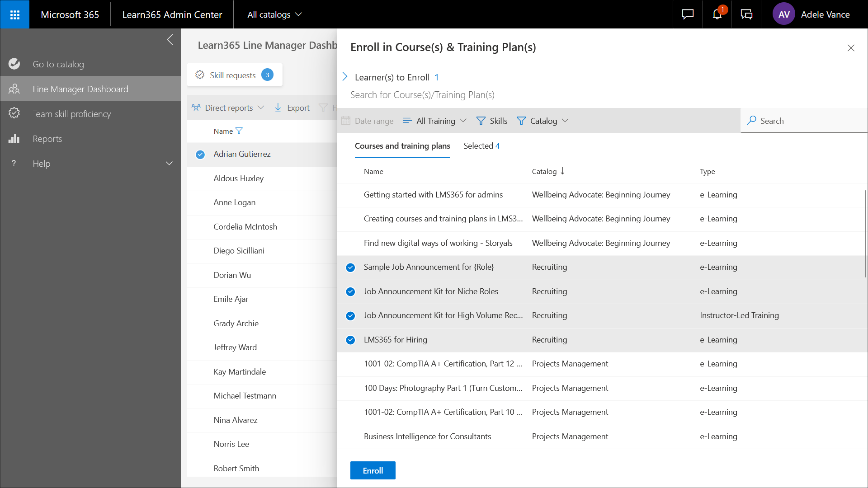This screenshot has width=868, height=488.
Task: Click the Adele Vance avatar
Action: tap(783, 14)
